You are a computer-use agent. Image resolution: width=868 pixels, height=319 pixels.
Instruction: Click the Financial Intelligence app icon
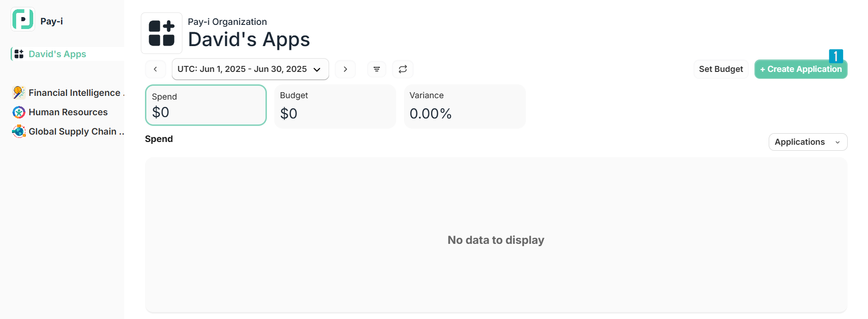(x=19, y=93)
